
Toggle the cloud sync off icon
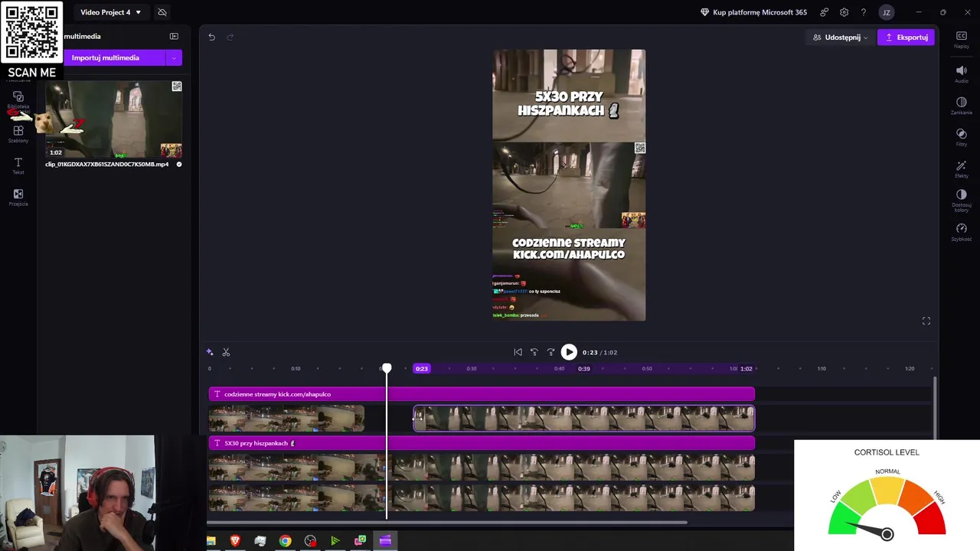[x=162, y=12]
